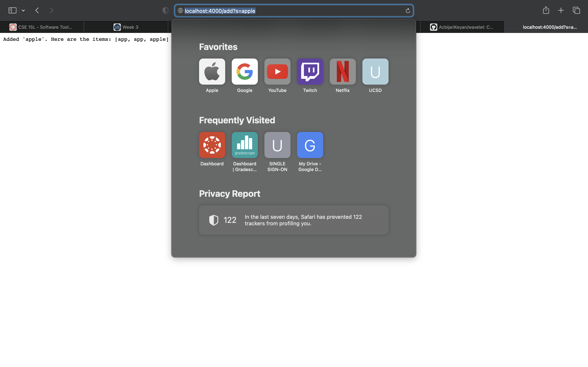
Task: Open the Apple favorite icon
Action: click(212, 72)
